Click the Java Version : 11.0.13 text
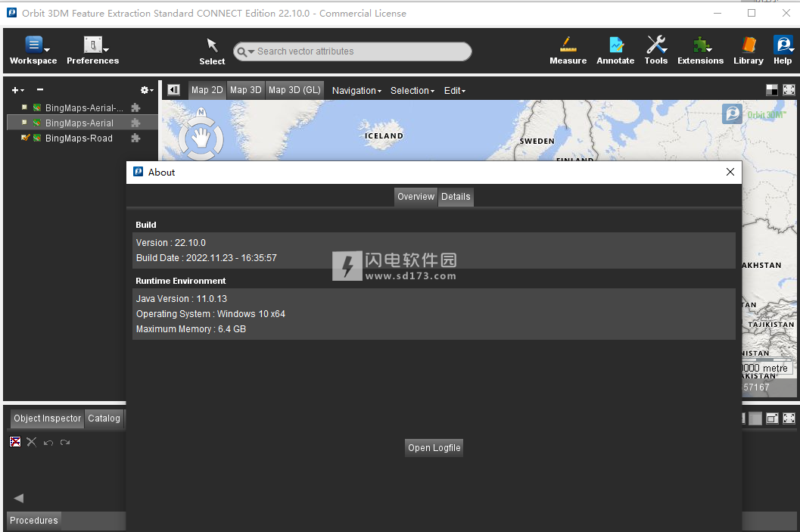This screenshot has height=532, width=800. pyautogui.click(x=182, y=299)
